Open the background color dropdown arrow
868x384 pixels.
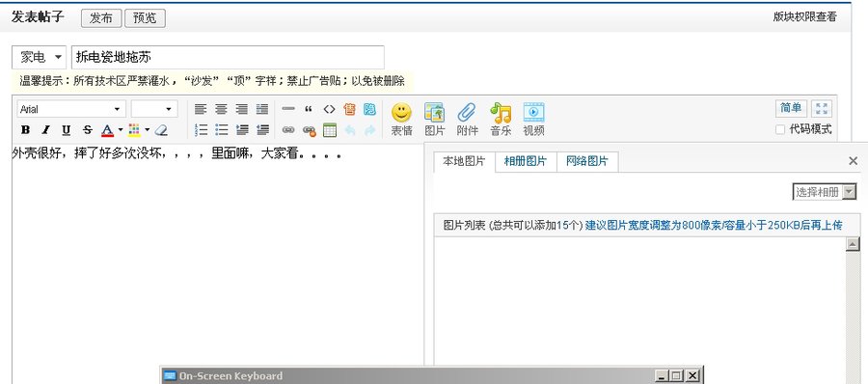click(x=148, y=130)
